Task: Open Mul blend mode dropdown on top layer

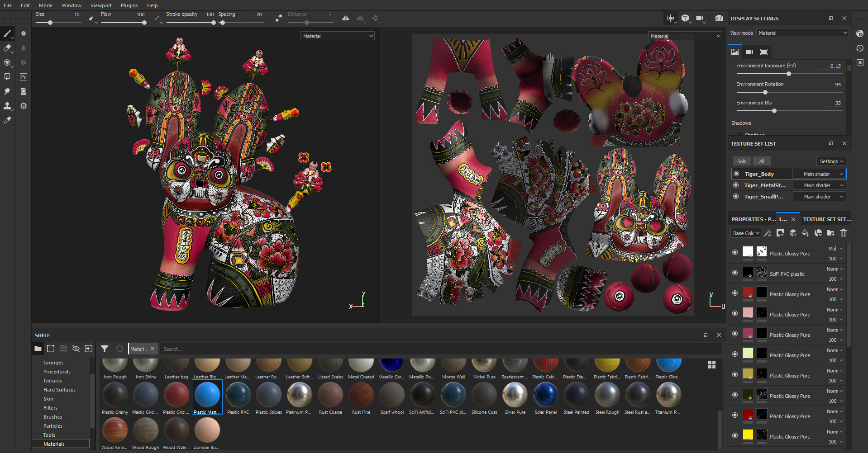Action: (835, 249)
